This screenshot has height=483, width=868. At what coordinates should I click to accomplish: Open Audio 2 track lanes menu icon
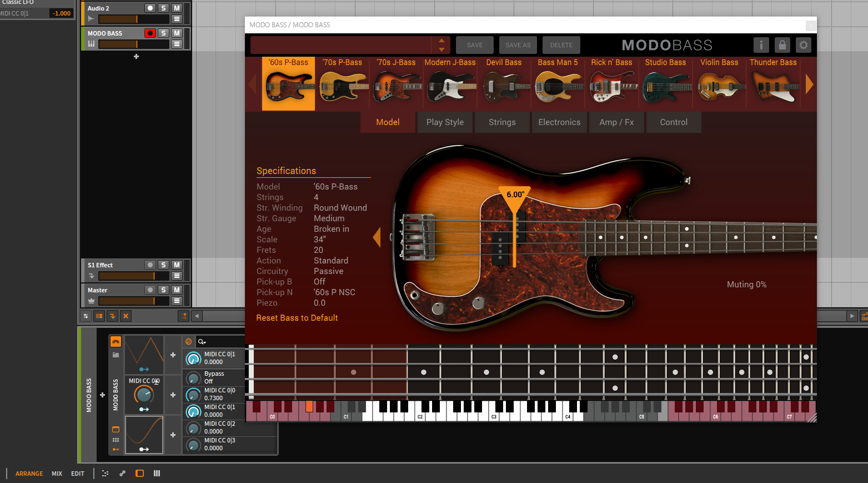click(x=177, y=19)
